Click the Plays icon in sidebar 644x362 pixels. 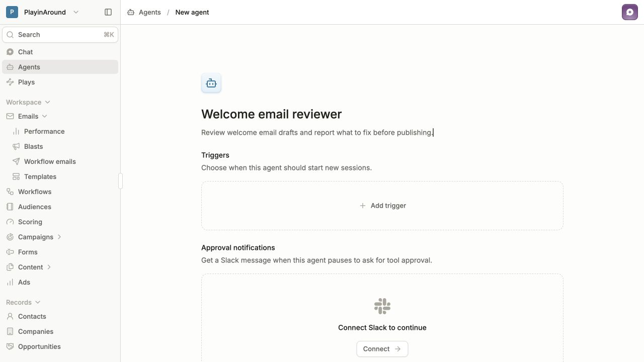click(x=10, y=82)
